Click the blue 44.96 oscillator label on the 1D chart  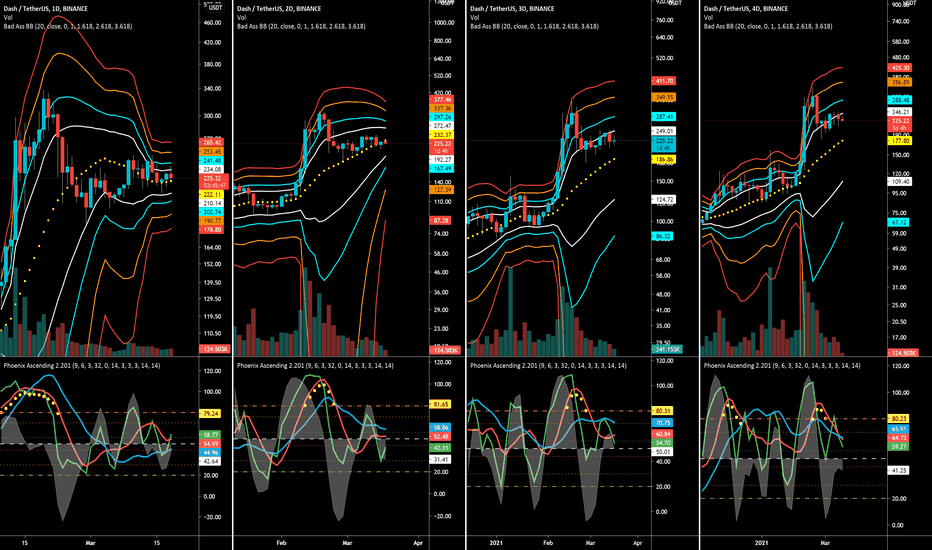click(x=210, y=452)
